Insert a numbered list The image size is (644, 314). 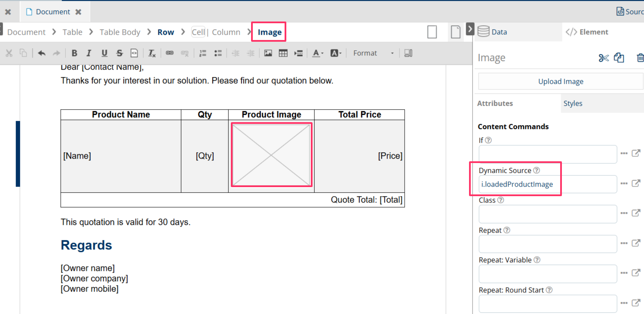click(x=203, y=53)
